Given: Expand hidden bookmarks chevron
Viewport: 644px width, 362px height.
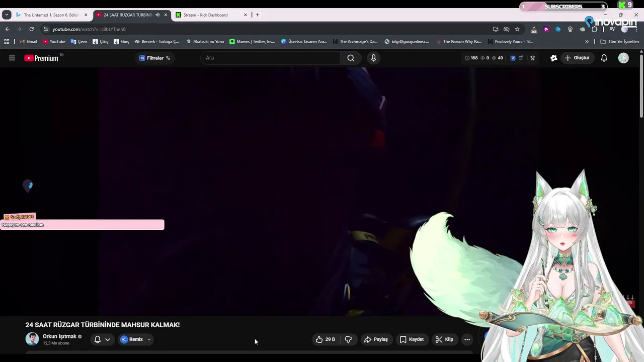Looking at the screenshot, I should [x=587, y=42].
